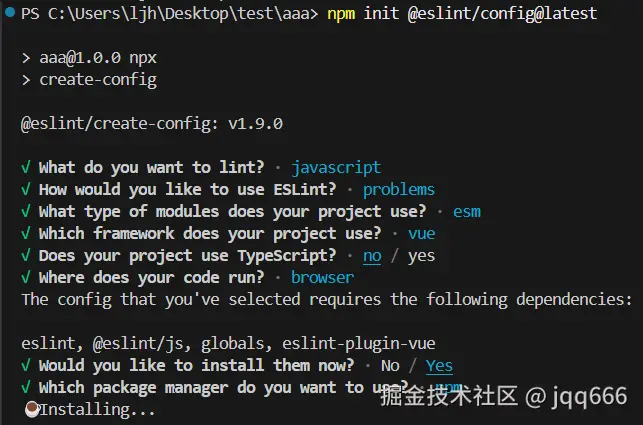This screenshot has height=425, width=643.
Task: Click the checkmark beside 'Would you like to install them now?'
Action: [x=26, y=365]
